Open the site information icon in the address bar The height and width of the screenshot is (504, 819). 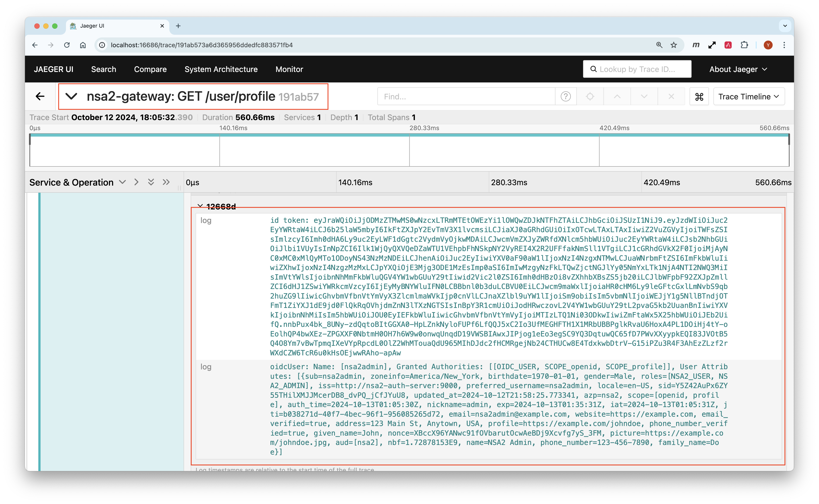click(102, 45)
